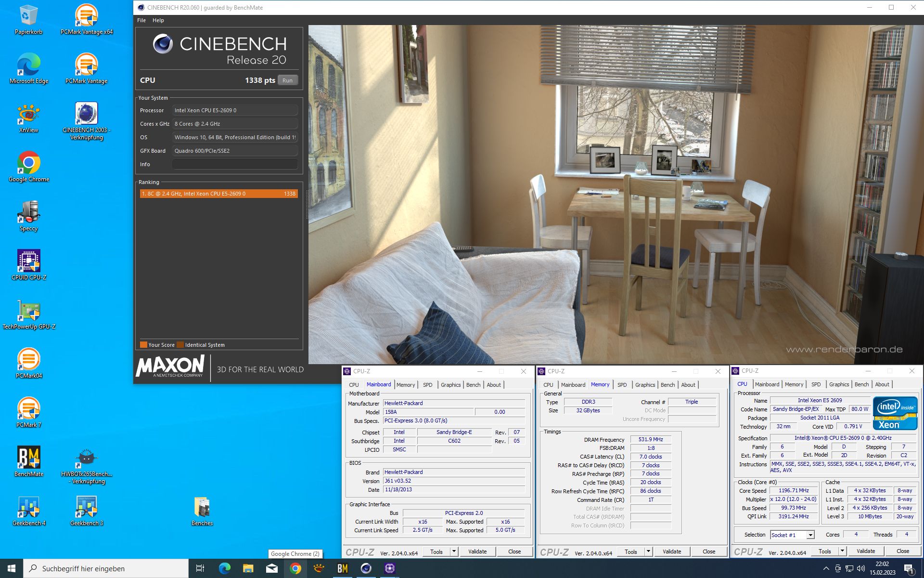Open Microsoft Edge desktop shortcut
This screenshot has width=924, height=578.
[x=28, y=69]
